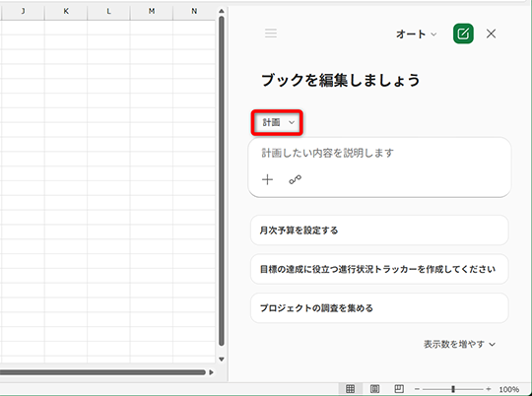Close the Copilot side pane

click(491, 33)
